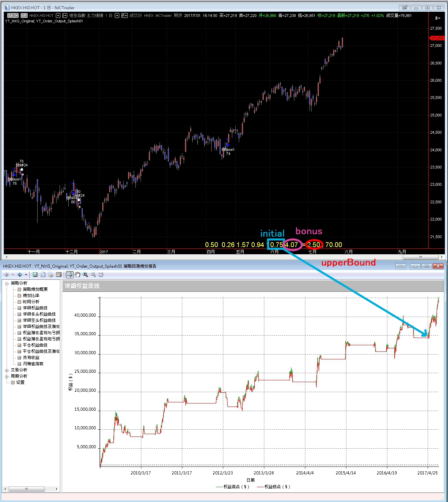Open the 策略绩效概要 report page

[x=35, y=289]
